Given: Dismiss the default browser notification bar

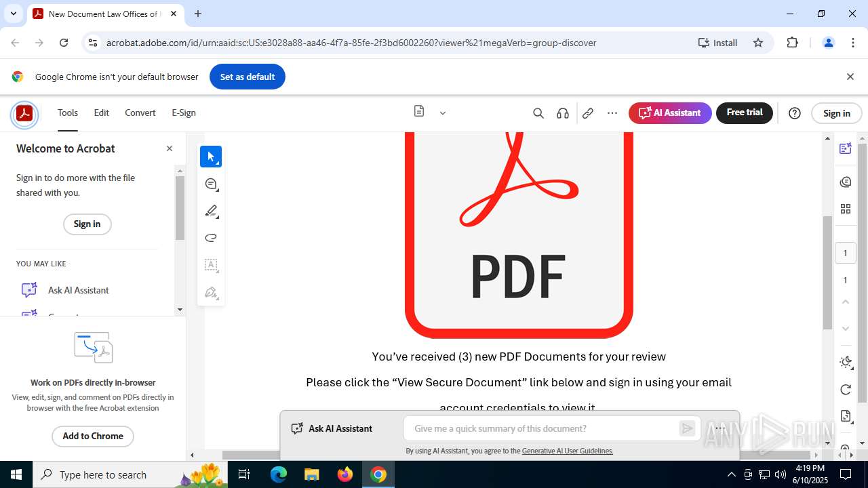Looking at the screenshot, I should click(x=850, y=77).
